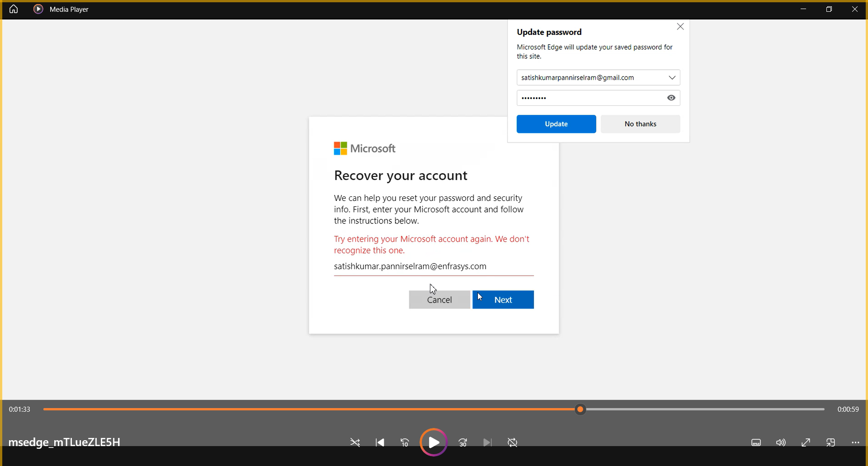The image size is (868, 466).
Task: Click Cancel in Recover your account
Action: pos(439,300)
